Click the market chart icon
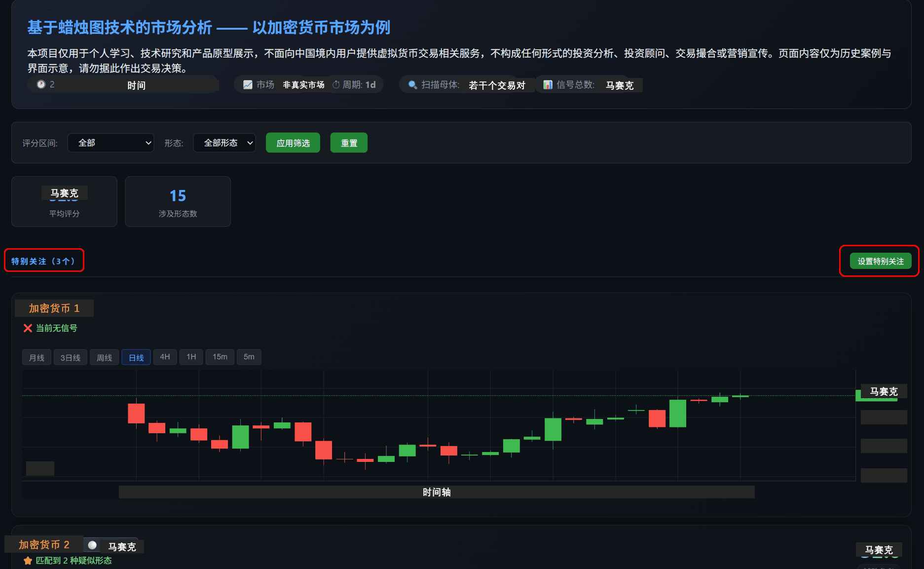The width and height of the screenshot is (924, 569). click(x=248, y=85)
